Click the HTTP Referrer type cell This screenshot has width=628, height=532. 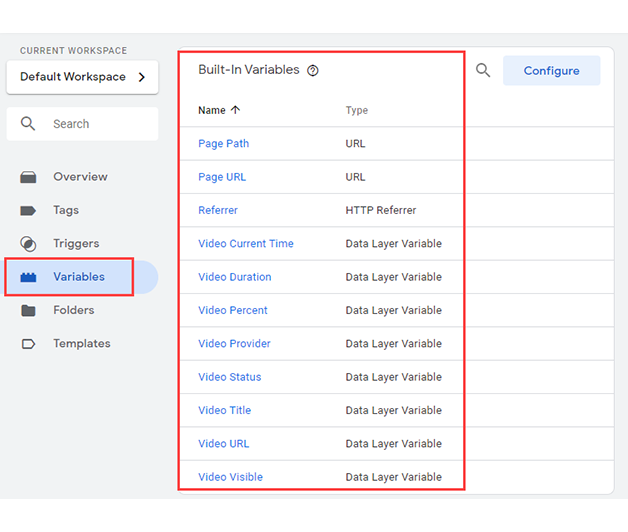click(x=381, y=210)
